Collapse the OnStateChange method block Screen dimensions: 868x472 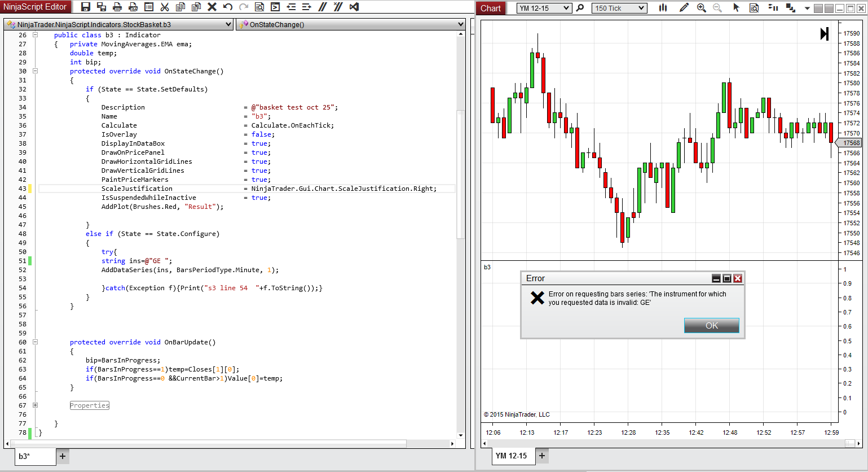pyautogui.click(x=35, y=71)
